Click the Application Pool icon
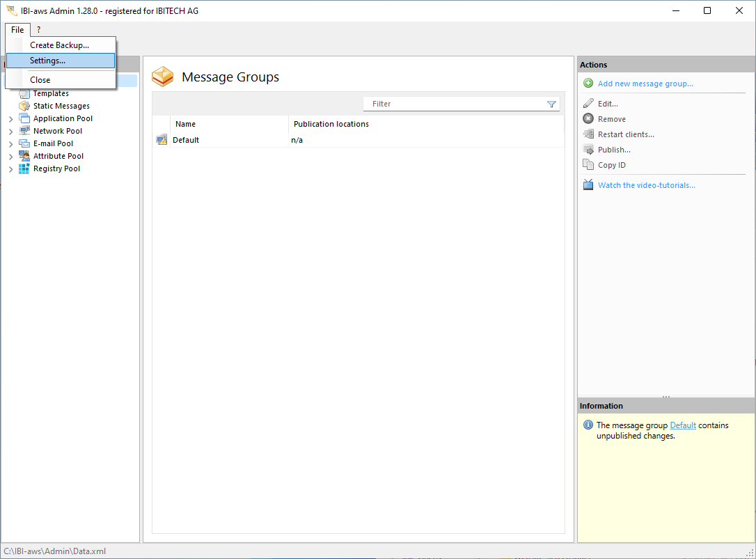This screenshot has width=756, height=559. [24, 118]
